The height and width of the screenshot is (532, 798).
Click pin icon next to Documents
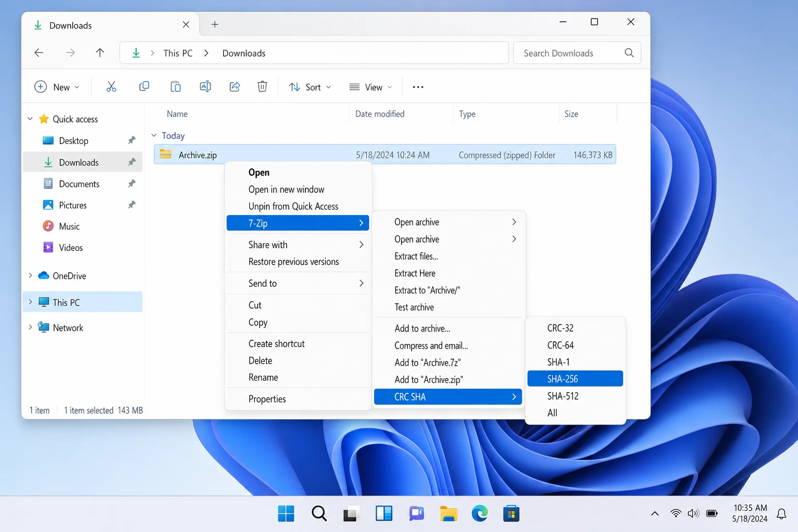pos(131,183)
